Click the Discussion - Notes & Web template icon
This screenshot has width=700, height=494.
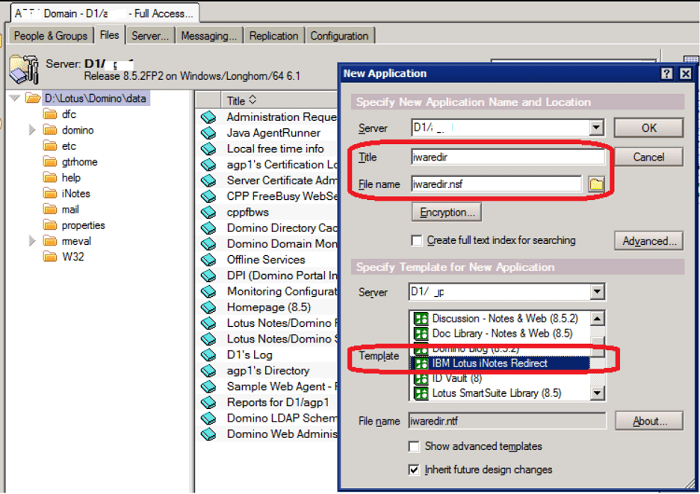[x=421, y=319]
